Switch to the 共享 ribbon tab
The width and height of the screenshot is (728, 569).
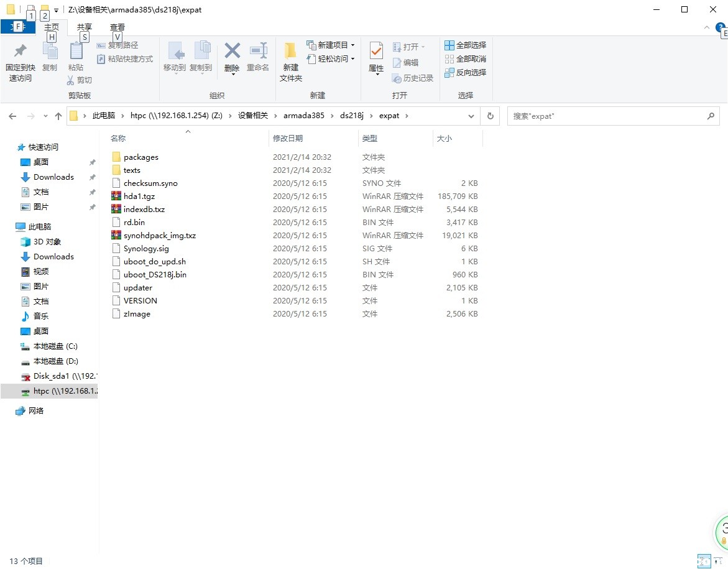click(x=85, y=27)
